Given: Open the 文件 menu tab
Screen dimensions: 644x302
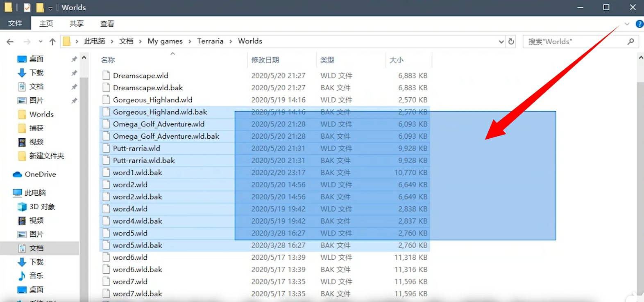Looking at the screenshot, I should (15, 23).
